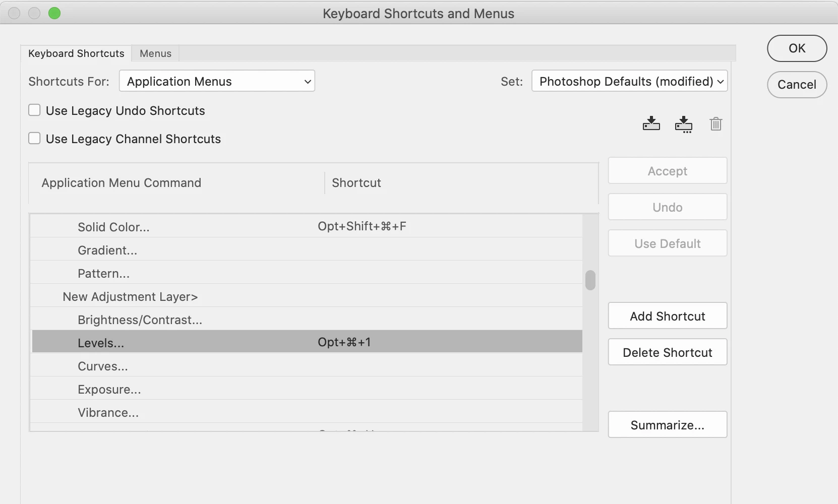
Task: Click the green window zoom button
Action: pos(54,13)
